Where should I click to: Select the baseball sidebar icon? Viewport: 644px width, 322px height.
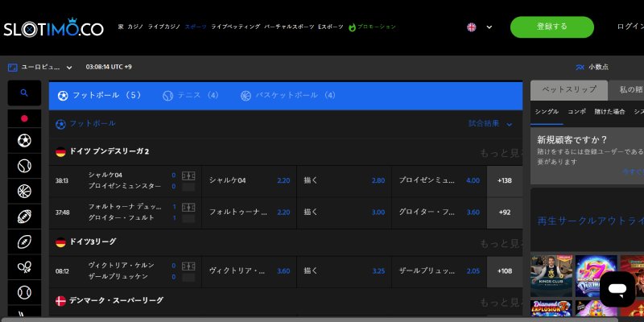pyautogui.click(x=24, y=292)
